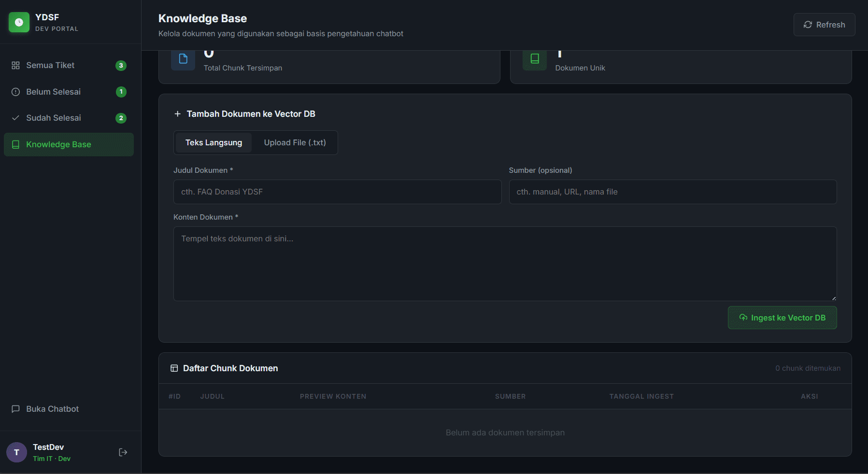Click the badge 2 on Sudah Selesai
This screenshot has height=474, width=868.
[121, 118]
